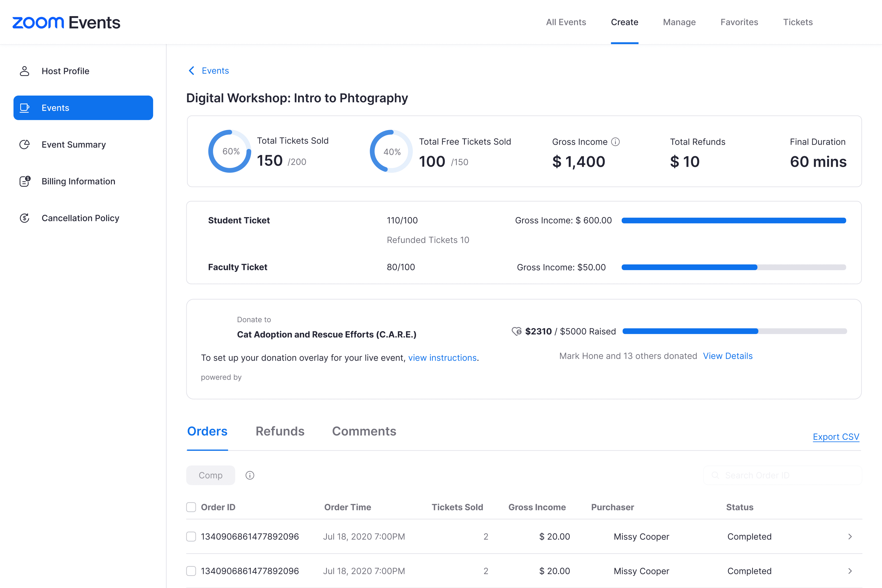Go back using the Events chevron
Viewport: 882px width, 588px height.
tap(192, 71)
